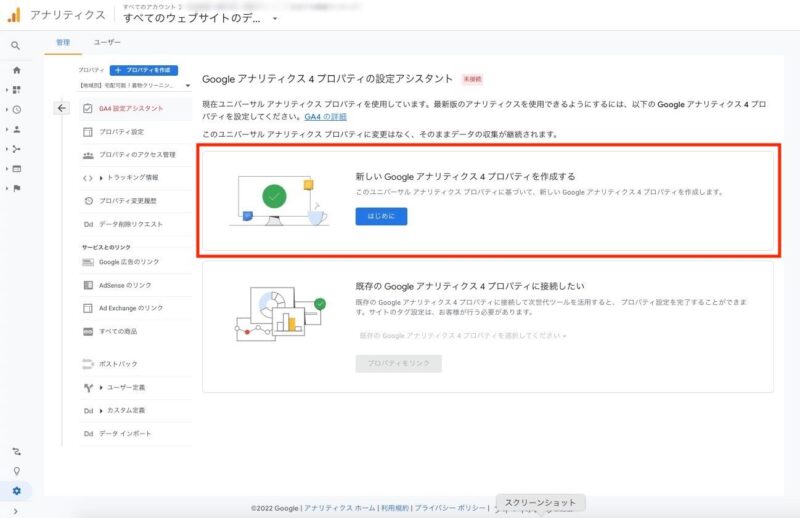Click the トラッキング情報 code brackets icon

pos(88,178)
